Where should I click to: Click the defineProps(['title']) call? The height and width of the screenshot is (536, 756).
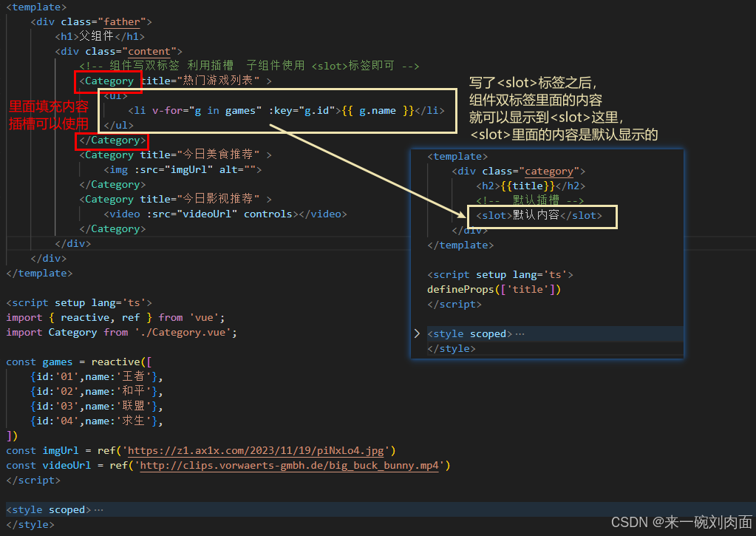(x=494, y=290)
